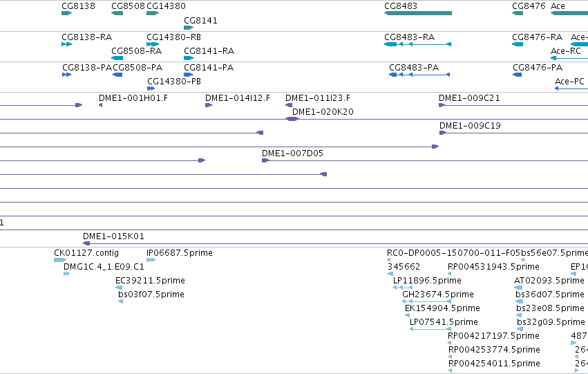Select the bs36d07.5prime EST
The height and width of the screenshot is (374, 588).
(x=520, y=301)
